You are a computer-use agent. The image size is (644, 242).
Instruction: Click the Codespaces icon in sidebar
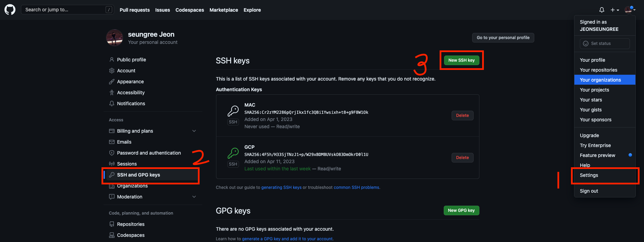pos(112,235)
